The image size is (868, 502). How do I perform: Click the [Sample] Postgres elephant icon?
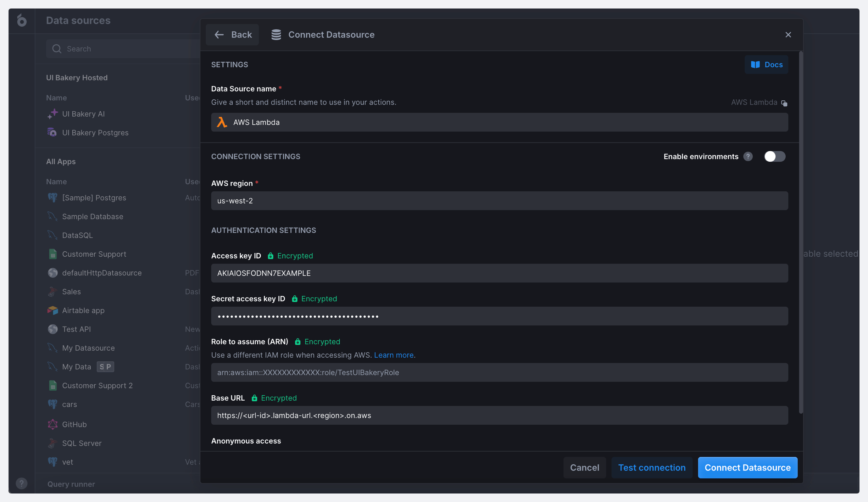coord(52,198)
